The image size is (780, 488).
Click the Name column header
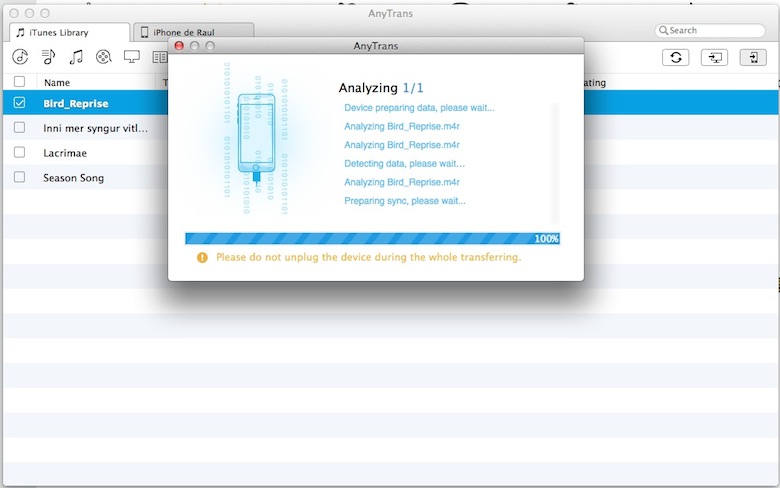click(x=57, y=83)
